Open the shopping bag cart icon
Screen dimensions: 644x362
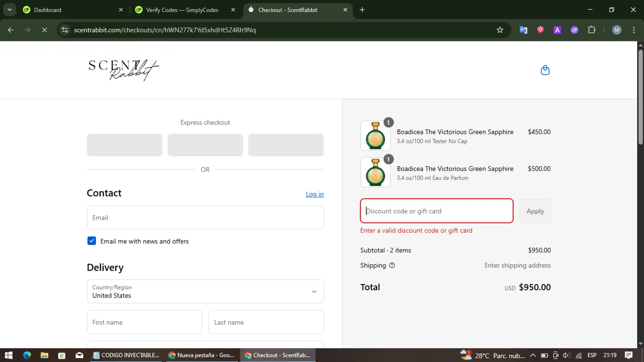pos(545,70)
